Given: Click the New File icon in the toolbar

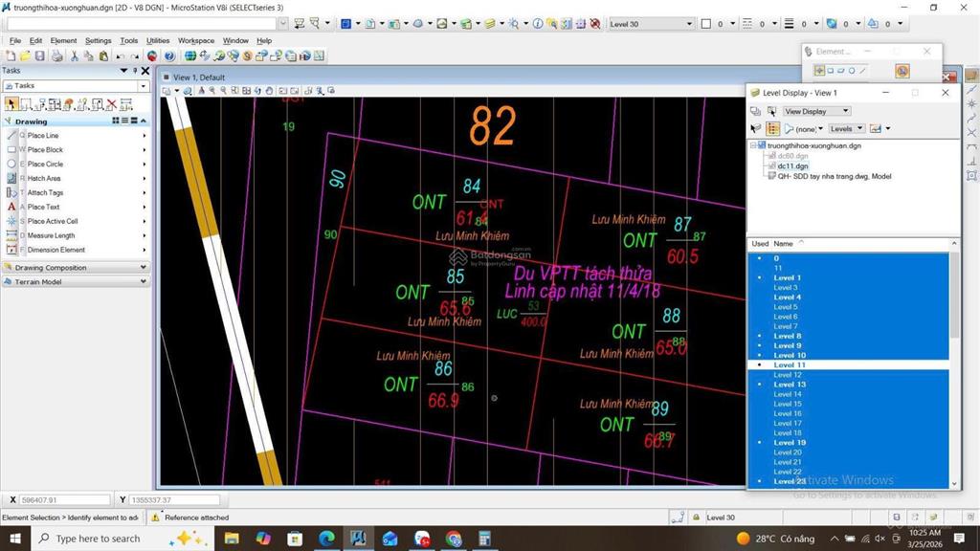Looking at the screenshot, I should 11,56.
